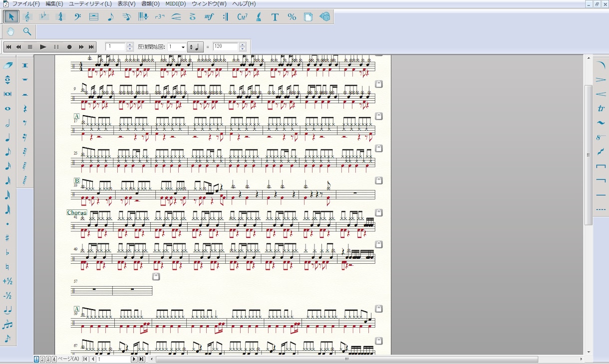Open the 編集(E) menu
Screen dimensions: 609x364
tap(54, 3)
